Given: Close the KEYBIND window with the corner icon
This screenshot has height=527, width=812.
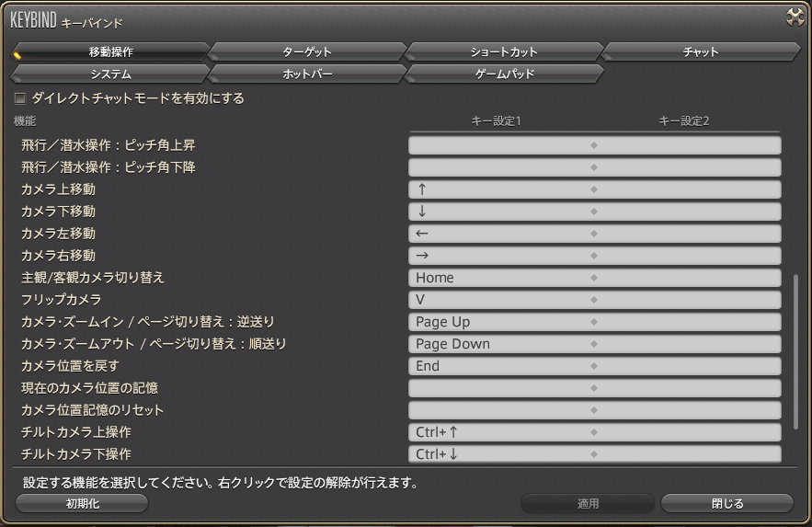Looking at the screenshot, I should pos(795,17).
